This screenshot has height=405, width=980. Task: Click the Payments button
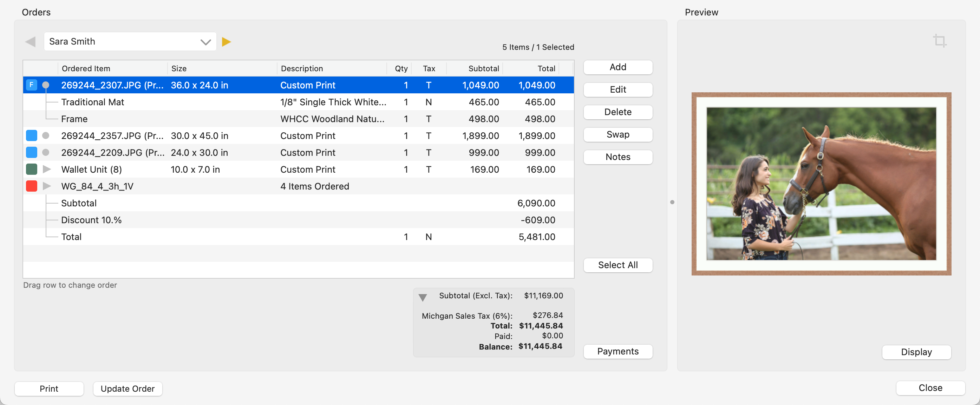coord(618,351)
